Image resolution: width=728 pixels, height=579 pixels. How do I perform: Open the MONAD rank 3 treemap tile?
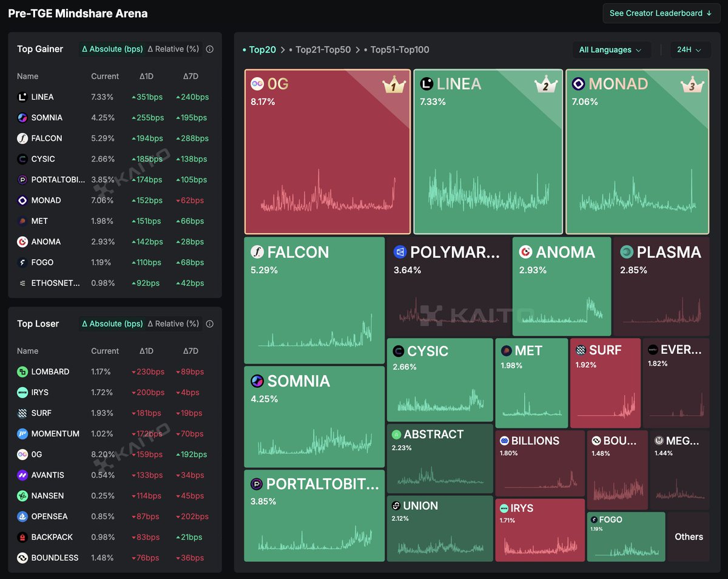[637, 152]
